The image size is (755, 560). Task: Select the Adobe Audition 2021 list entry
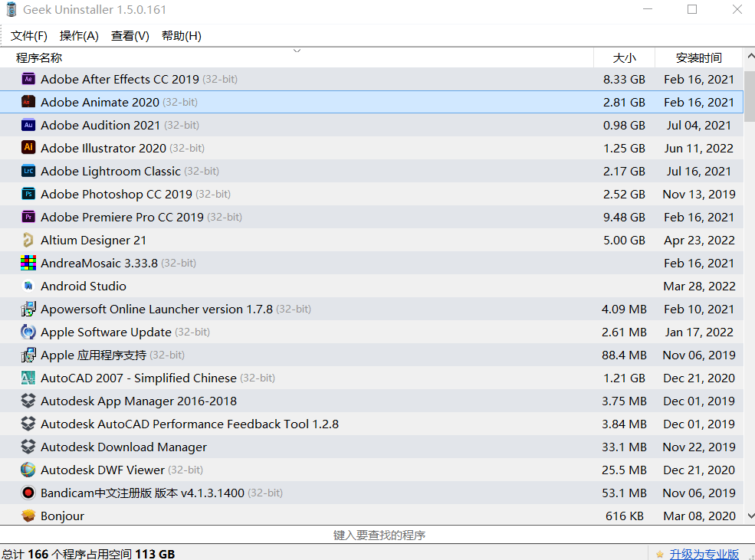point(230,125)
